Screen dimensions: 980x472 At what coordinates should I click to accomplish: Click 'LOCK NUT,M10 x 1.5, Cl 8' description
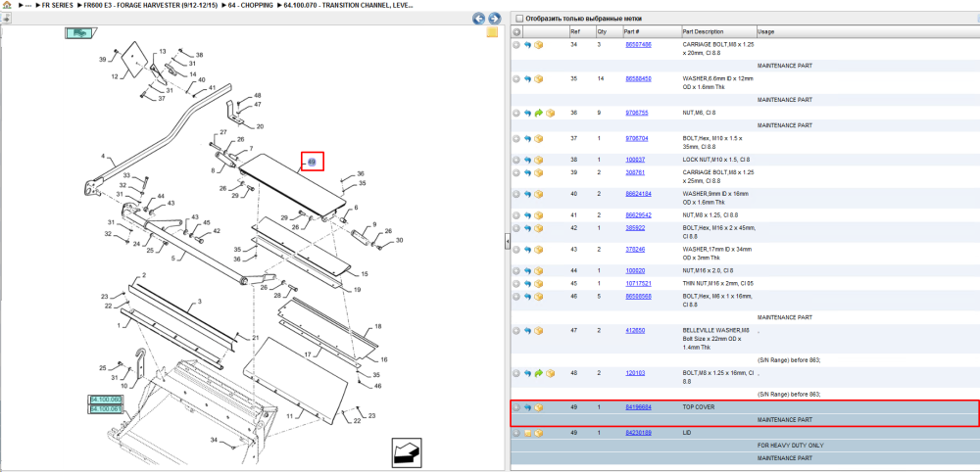coord(716,160)
